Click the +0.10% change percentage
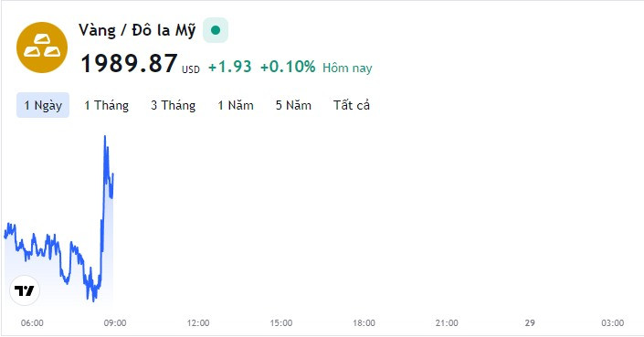The height and width of the screenshot is (337, 644). [x=288, y=67]
